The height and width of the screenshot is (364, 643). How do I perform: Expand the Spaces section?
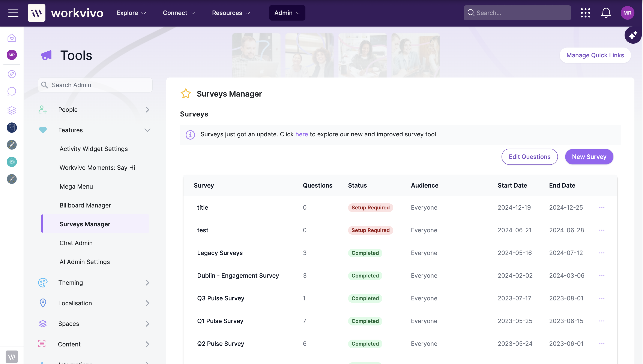pyautogui.click(x=94, y=324)
